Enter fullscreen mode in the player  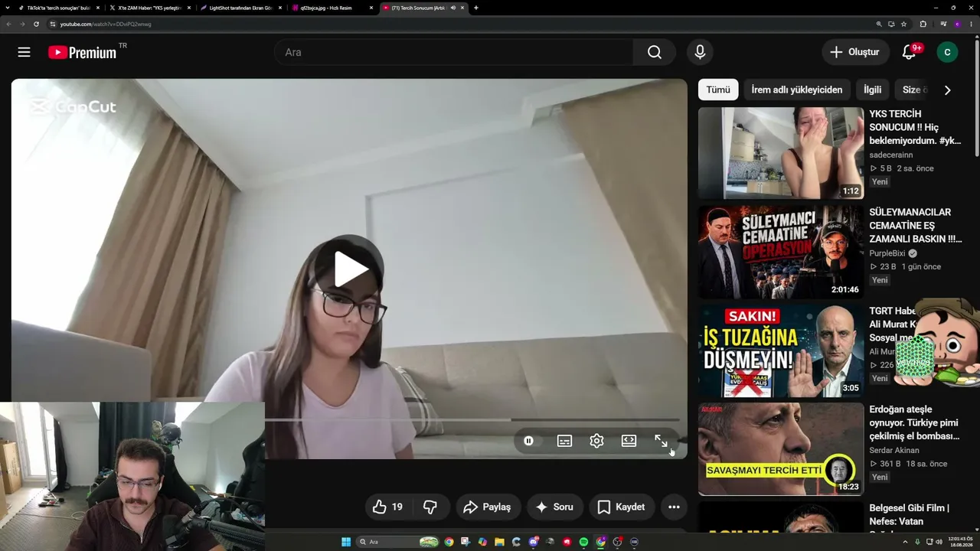(x=661, y=441)
